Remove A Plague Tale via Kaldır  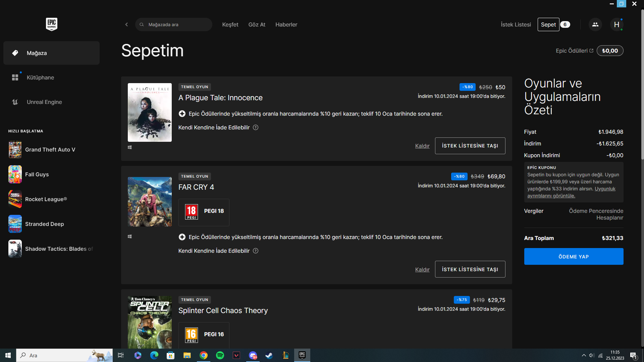(422, 146)
